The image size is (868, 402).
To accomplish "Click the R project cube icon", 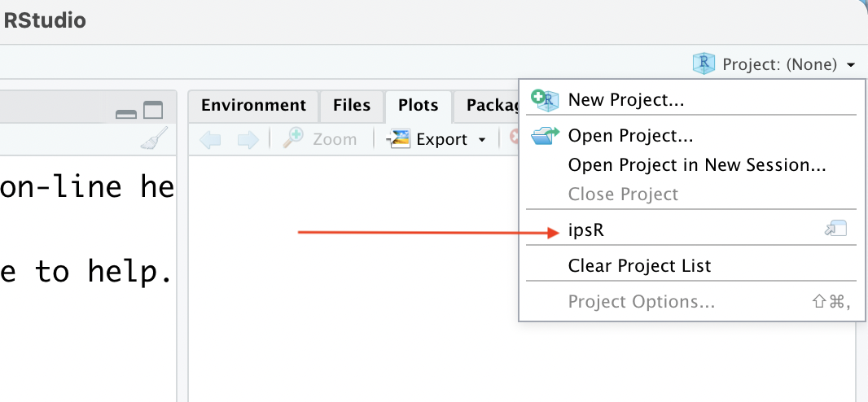I will coord(704,63).
